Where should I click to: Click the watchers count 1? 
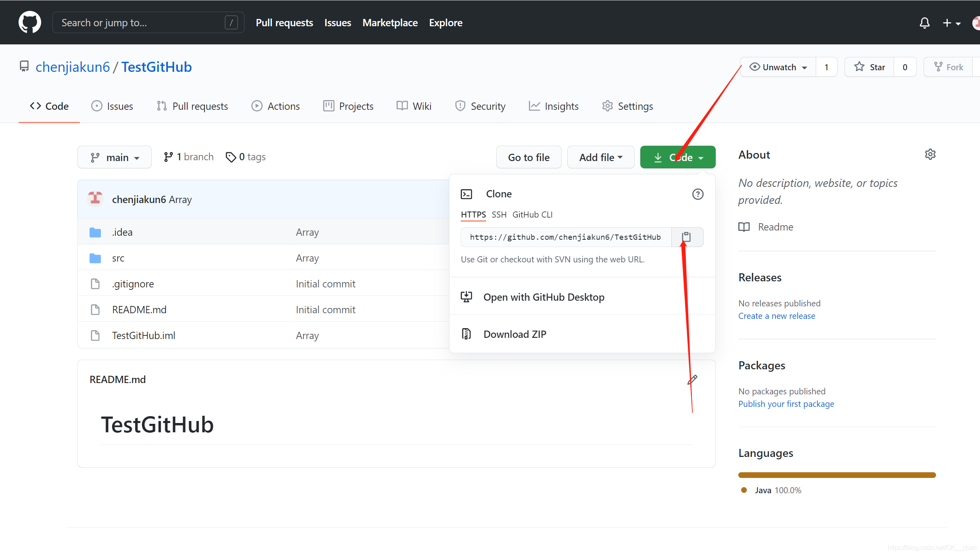826,67
